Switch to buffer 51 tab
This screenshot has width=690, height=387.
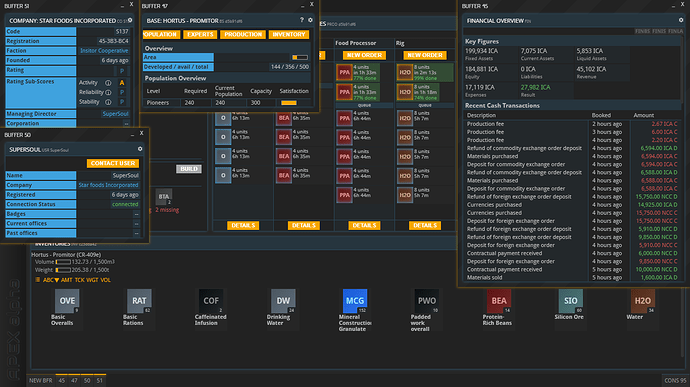[x=100, y=380]
